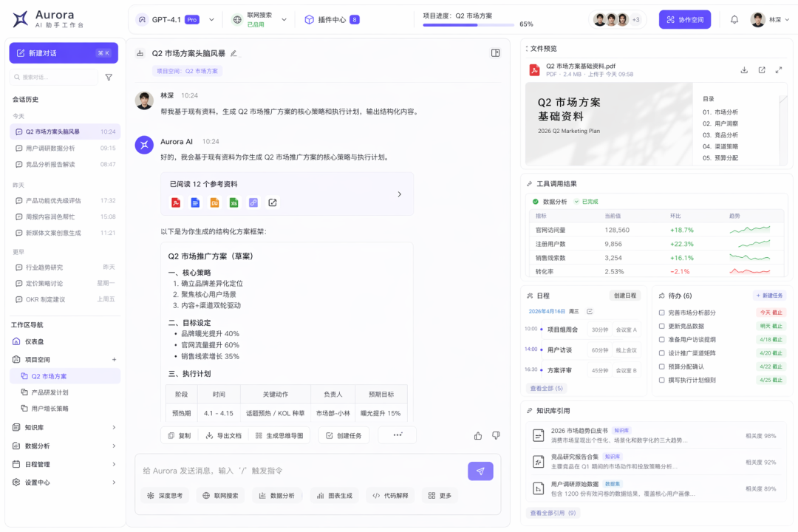Mark 更新竞品数据 as complete
798x532 pixels.
pyautogui.click(x=661, y=326)
